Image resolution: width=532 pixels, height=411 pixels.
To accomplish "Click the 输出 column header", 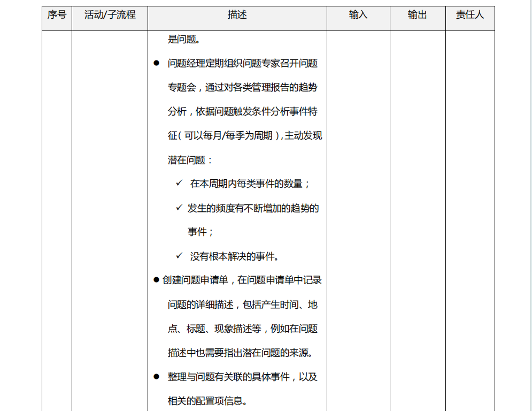I will (417, 15).
